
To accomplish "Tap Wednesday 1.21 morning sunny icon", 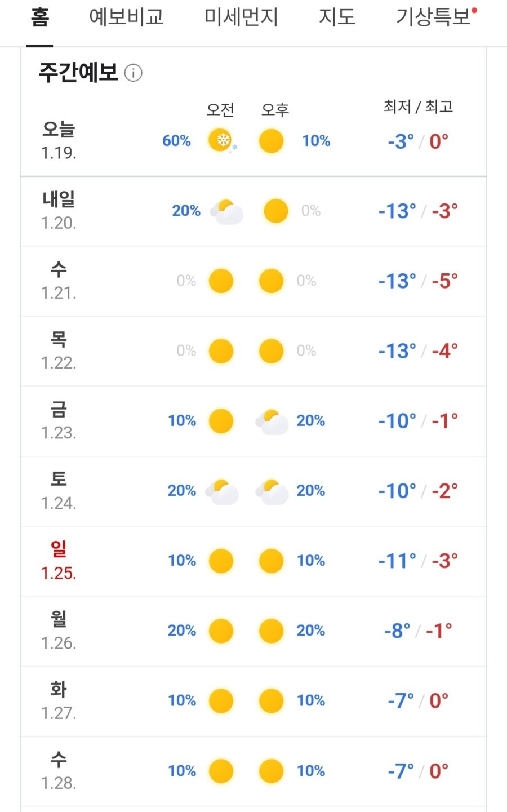I will 221,281.
